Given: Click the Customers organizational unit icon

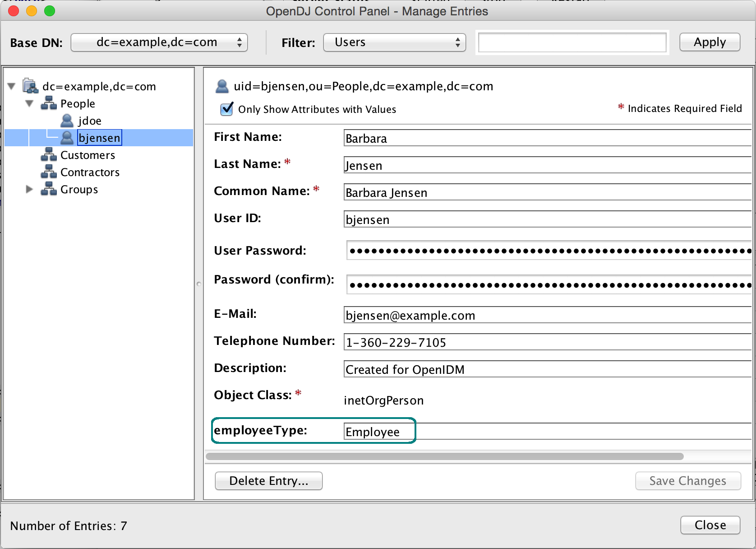Looking at the screenshot, I should pyautogui.click(x=49, y=154).
